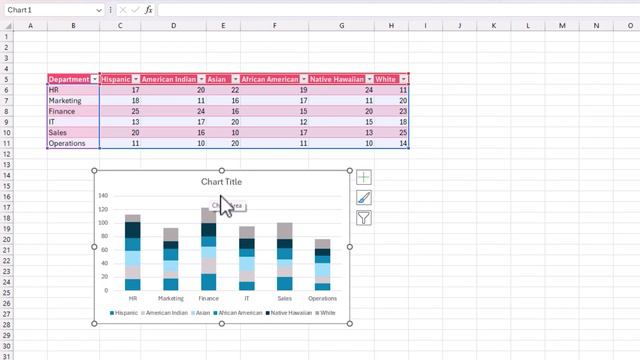Select the American Indian legend entry
Screen dimensions: 640x360
164,313
